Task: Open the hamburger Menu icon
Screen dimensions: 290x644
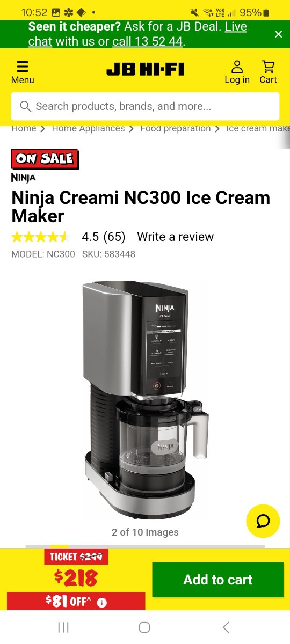Action: 22,67
